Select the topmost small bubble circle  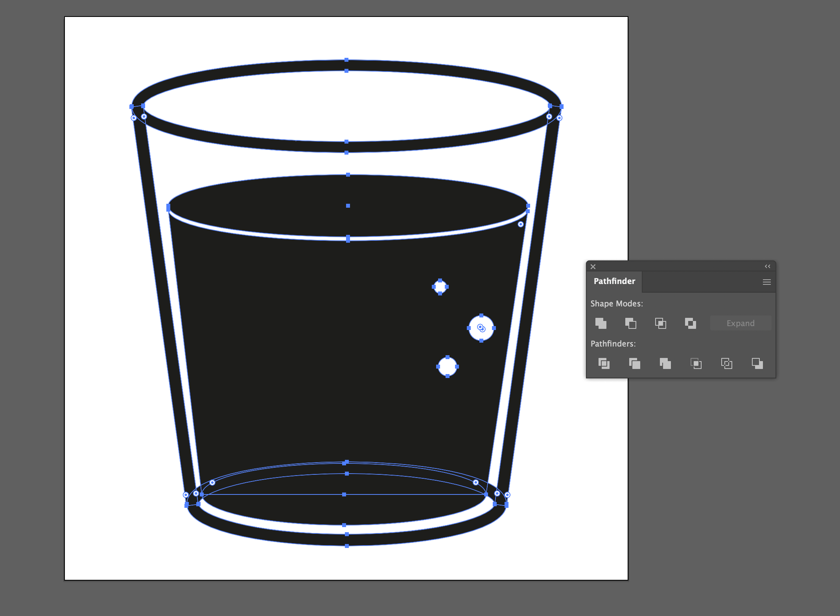440,287
